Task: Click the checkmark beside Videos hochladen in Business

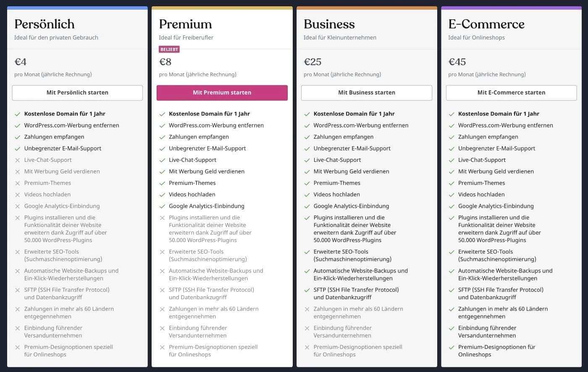Action: tap(307, 194)
